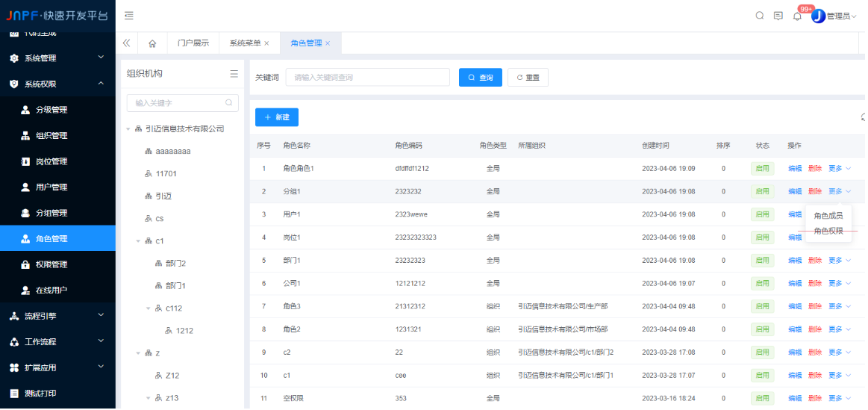Focus the 关键词 search input field
Image resolution: width=868 pixels, height=410 pixels.
(x=367, y=78)
